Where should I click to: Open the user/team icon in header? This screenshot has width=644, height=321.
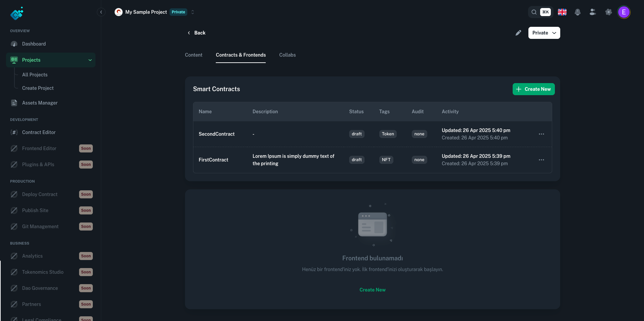pyautogui.click(x=593, y=12)
